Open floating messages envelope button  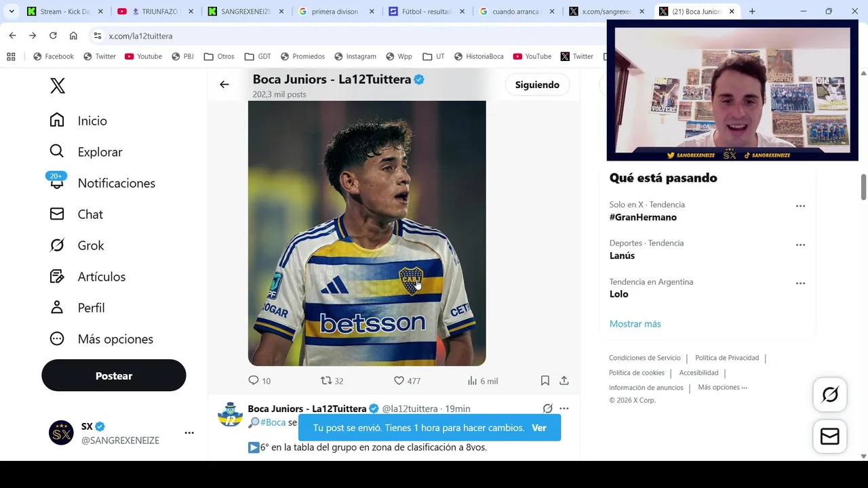(x=830, y=436)
